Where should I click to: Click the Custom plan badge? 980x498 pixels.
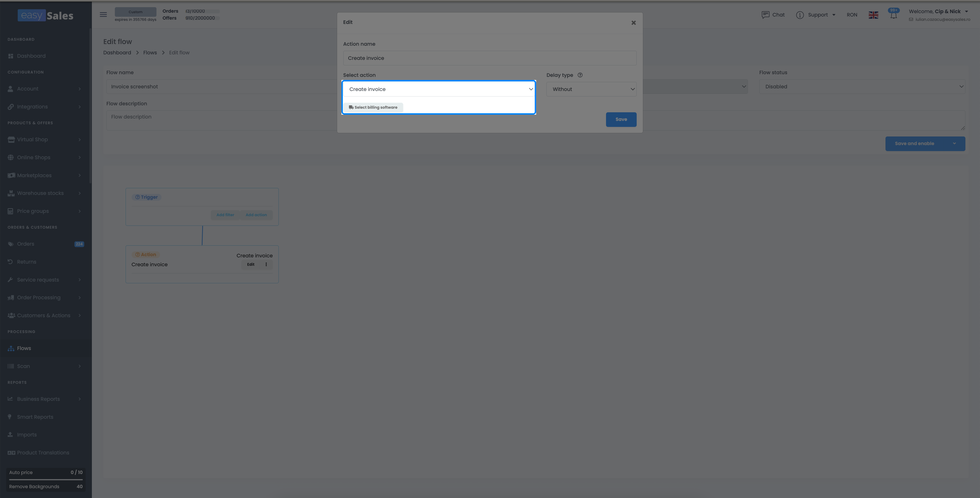point(135,12)
